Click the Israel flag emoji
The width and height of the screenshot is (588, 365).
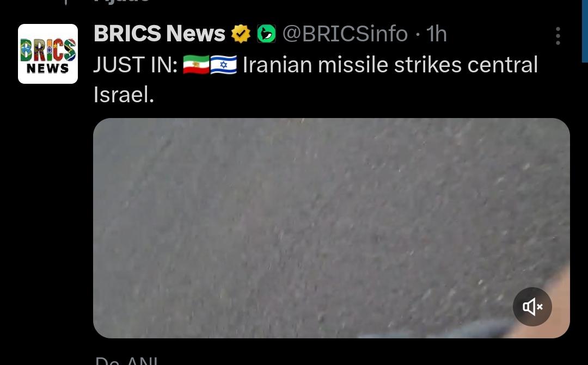point(224,64)
